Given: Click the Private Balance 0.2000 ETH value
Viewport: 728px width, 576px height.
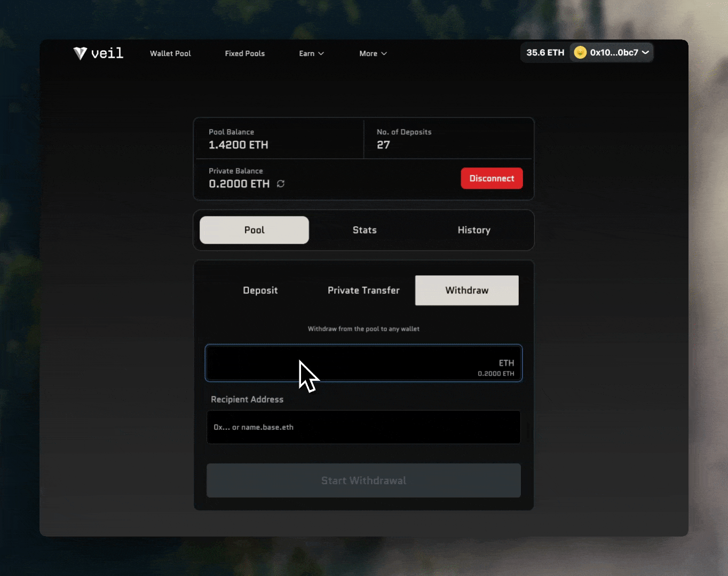Looking at the screenshot, I should click(x=239, y=183).
